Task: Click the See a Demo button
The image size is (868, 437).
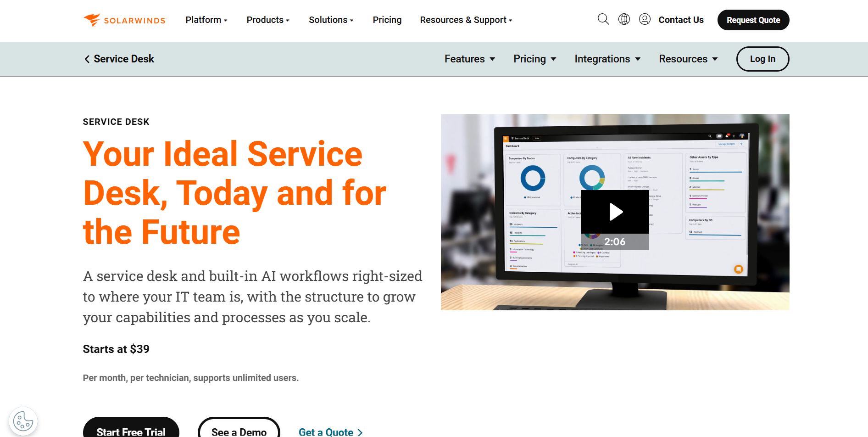Action: click(239, 427)
